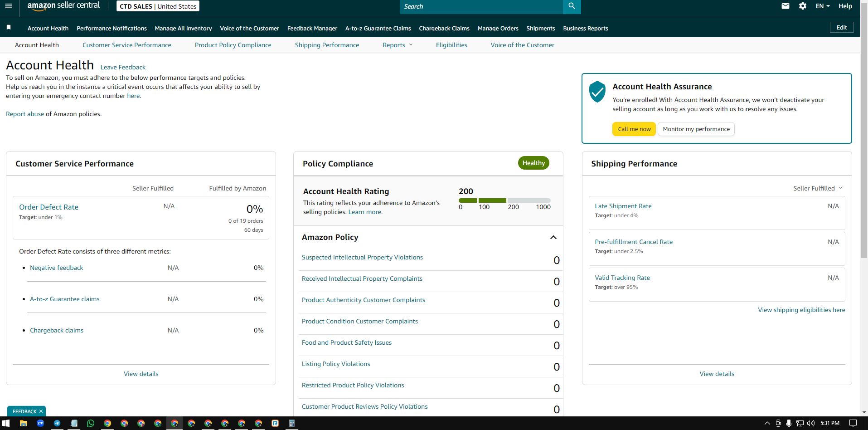Open Calculator from the taskbar
The width and height of the screenshot is (868, 430).
292,423
